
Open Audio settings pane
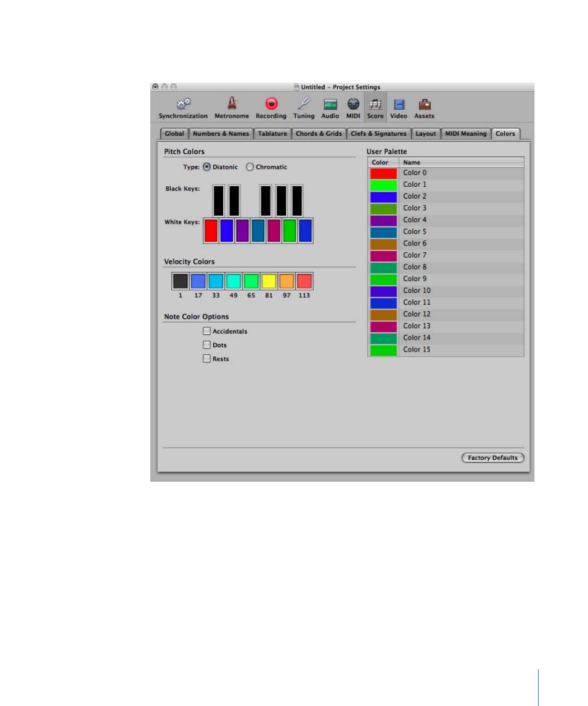(x=330, y=109)
